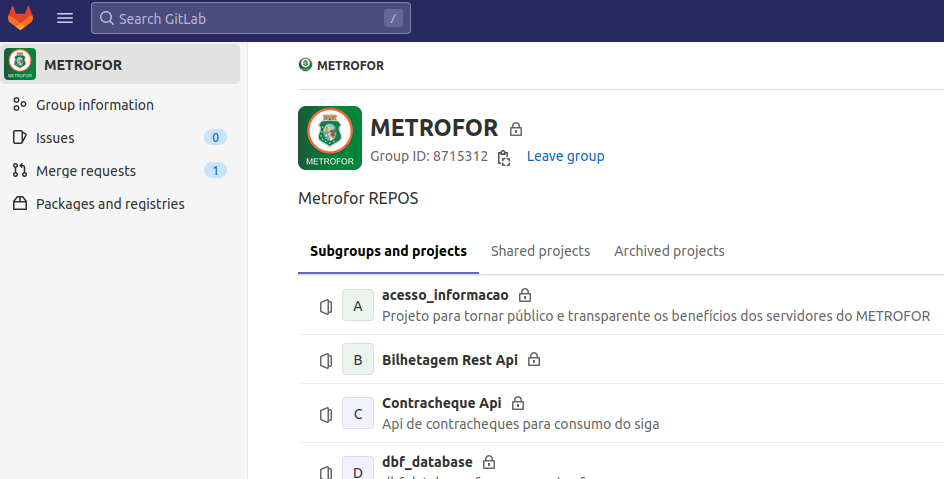Image resolution: width=944 pixels, height=479 pixels.
Task: Click the Issues sidebar icon
Action: (20, 137)
